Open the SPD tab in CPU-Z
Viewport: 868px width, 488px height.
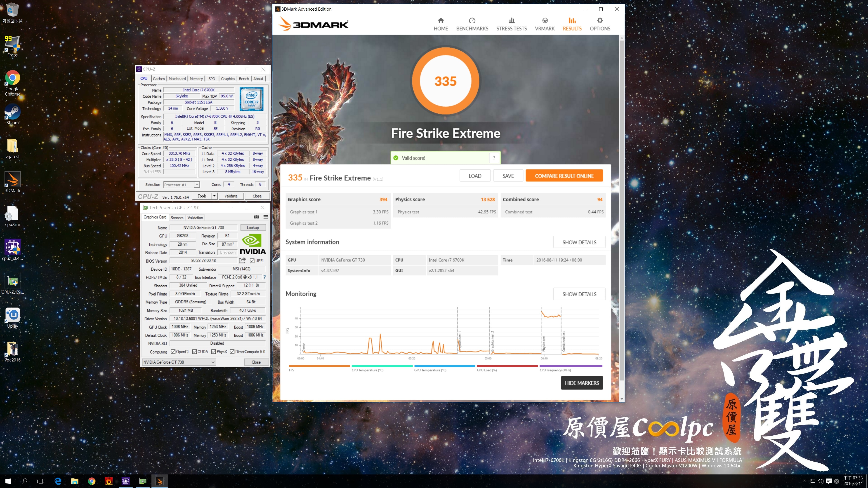pos(212,78)
